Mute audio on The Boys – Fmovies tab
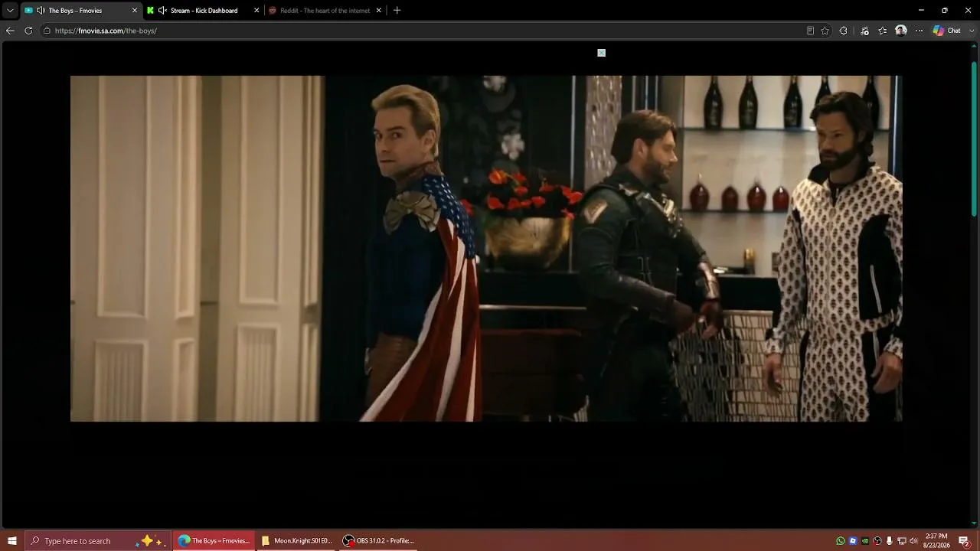 [41, 11]
